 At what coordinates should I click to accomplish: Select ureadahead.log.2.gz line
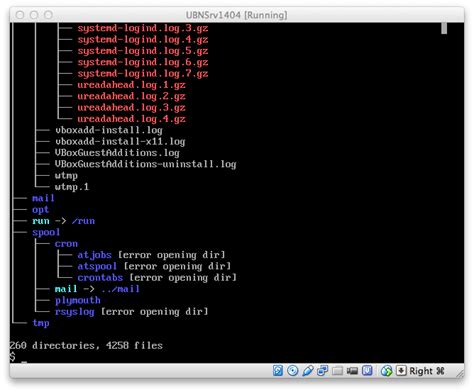tap(131, 96)
